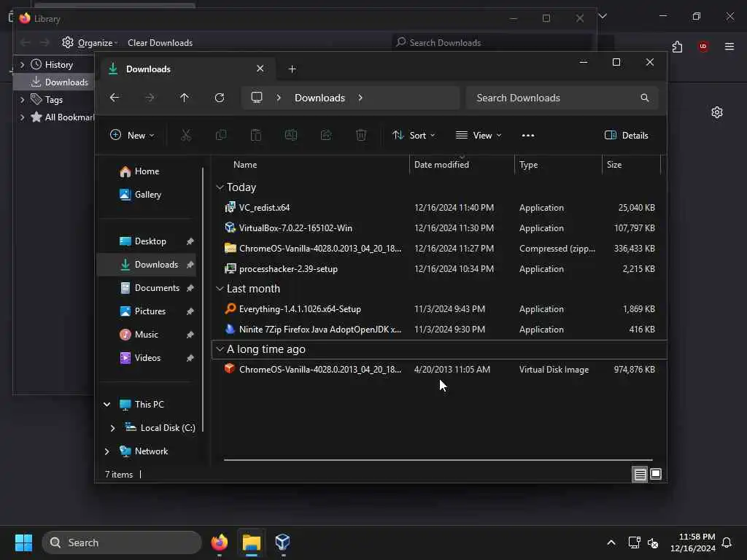Expand History in Library window

pos(22,65)
